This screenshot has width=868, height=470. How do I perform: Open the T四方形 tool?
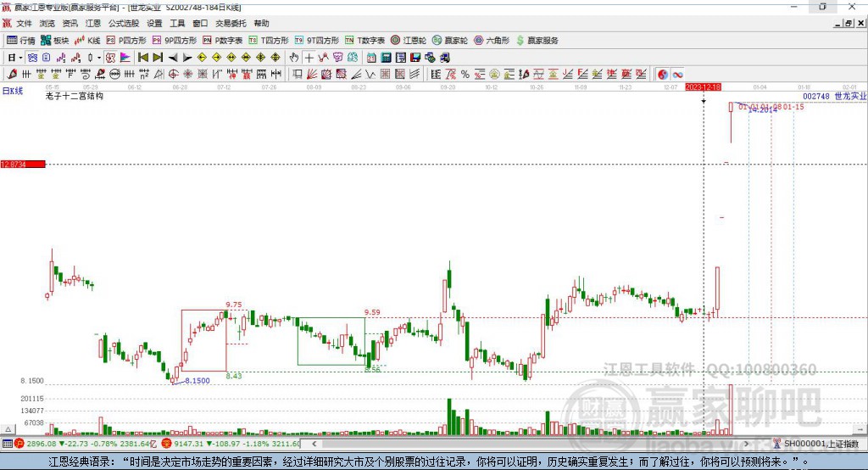[269, 41]
